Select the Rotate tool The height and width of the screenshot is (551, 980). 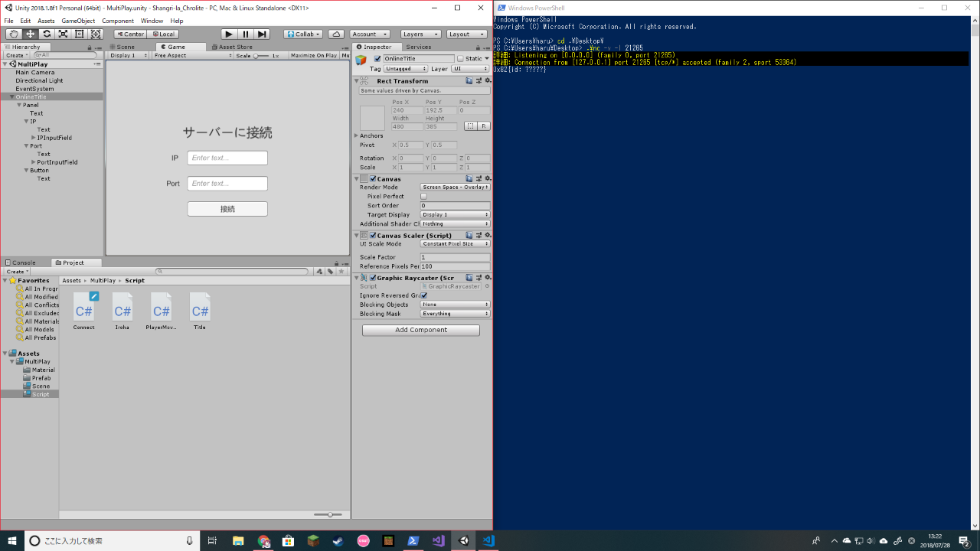tap(47, 34)
